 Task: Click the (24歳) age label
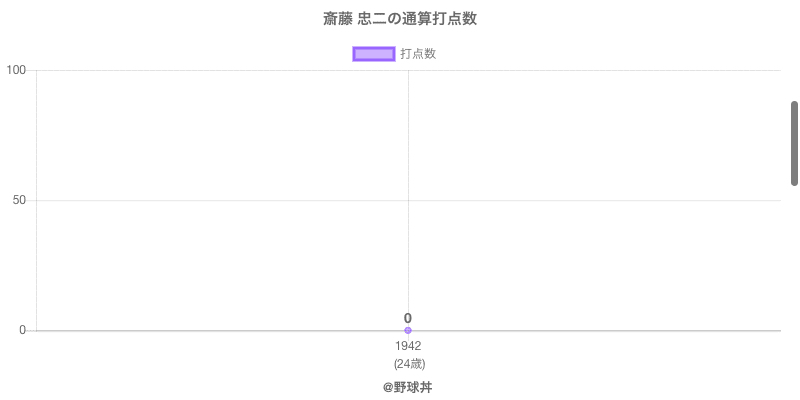409,363
